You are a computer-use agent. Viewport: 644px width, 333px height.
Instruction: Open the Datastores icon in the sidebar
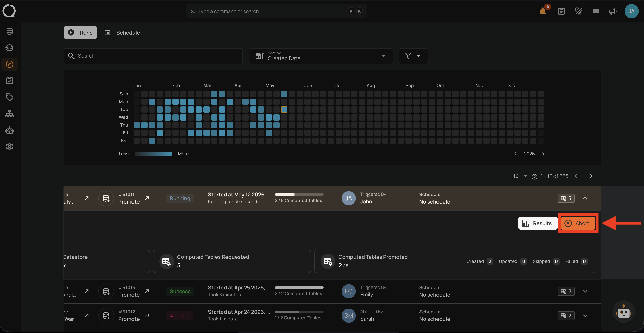[x=10, y=32]
